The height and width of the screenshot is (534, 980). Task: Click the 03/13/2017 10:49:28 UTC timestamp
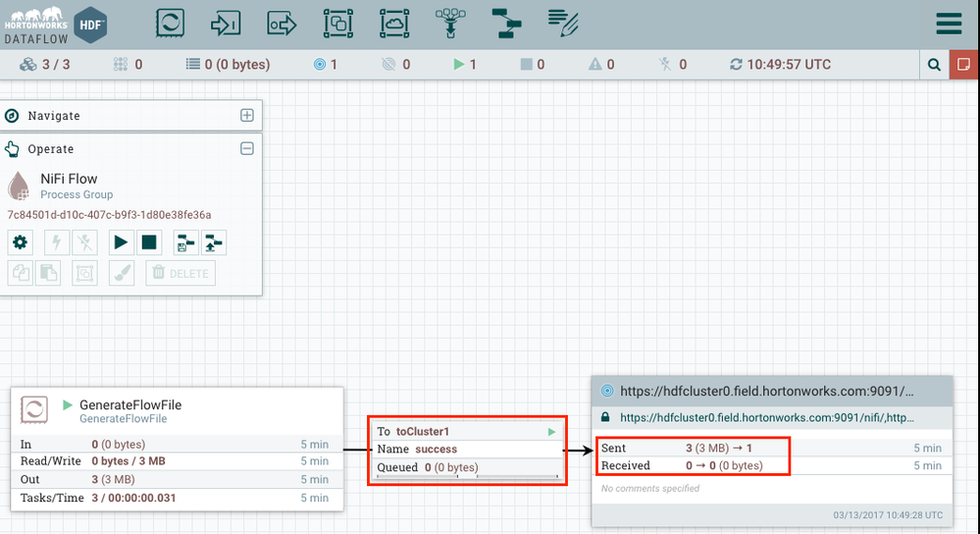(888, 515)
